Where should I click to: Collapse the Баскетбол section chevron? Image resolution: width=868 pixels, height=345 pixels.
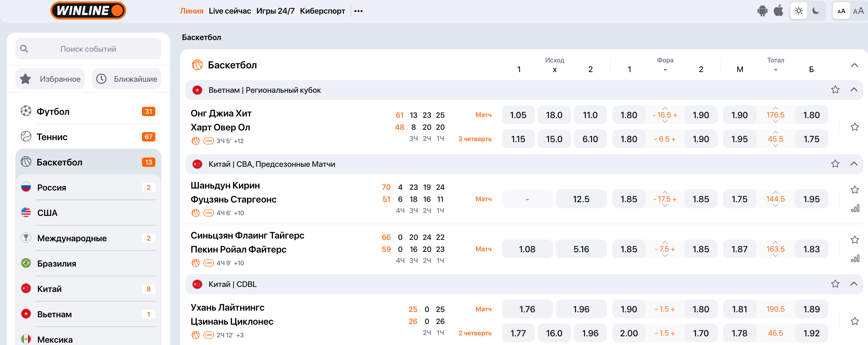click(854, 65)
